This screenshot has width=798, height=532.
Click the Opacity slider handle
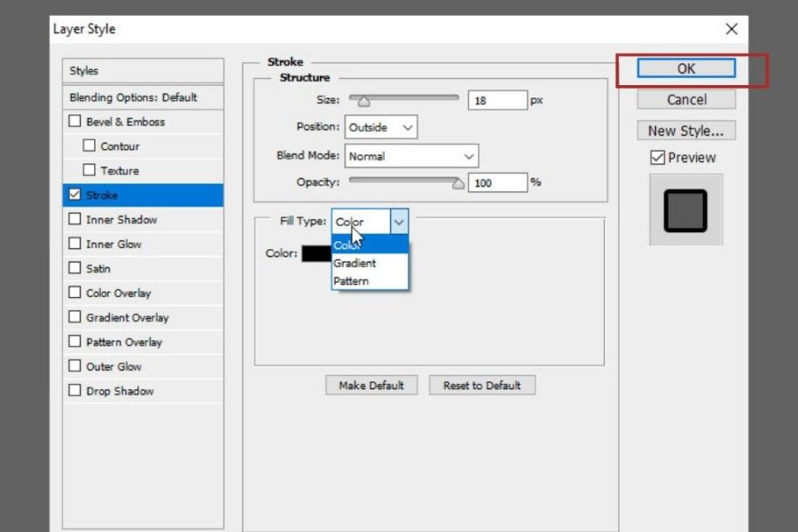pyautogui.click(x=458, y=184)
